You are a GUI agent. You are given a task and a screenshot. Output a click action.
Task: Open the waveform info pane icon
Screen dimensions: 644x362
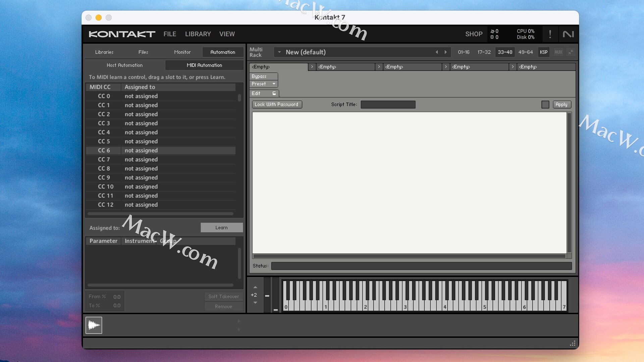94,325
